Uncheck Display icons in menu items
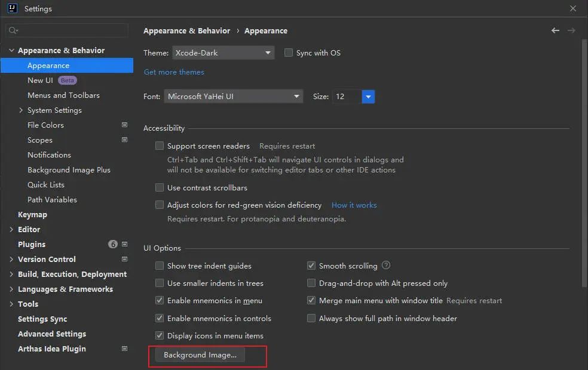Image resolution: width=588 pixels, height=370 pixels. (160, 336)
